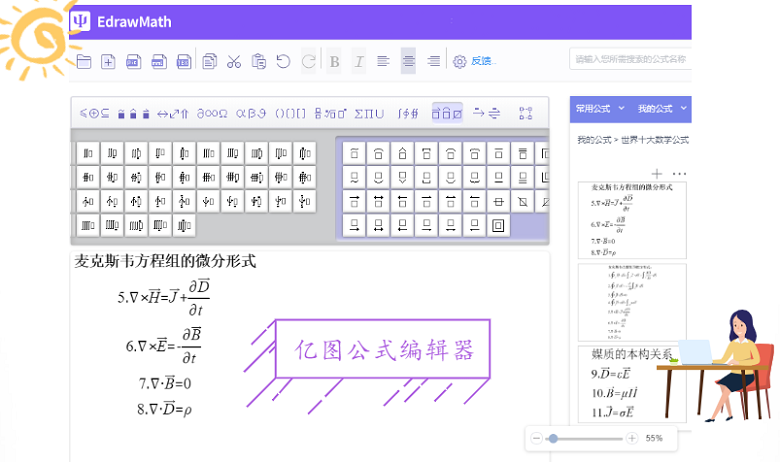Center-align the formula
Screen dimensions: 780x462
(x=408, y=61)
